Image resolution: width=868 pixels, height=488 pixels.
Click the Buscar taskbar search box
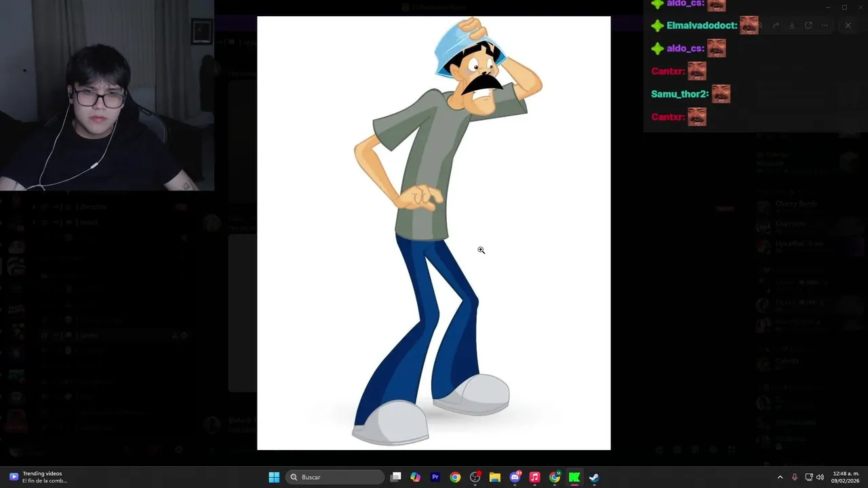click(336, 477)
